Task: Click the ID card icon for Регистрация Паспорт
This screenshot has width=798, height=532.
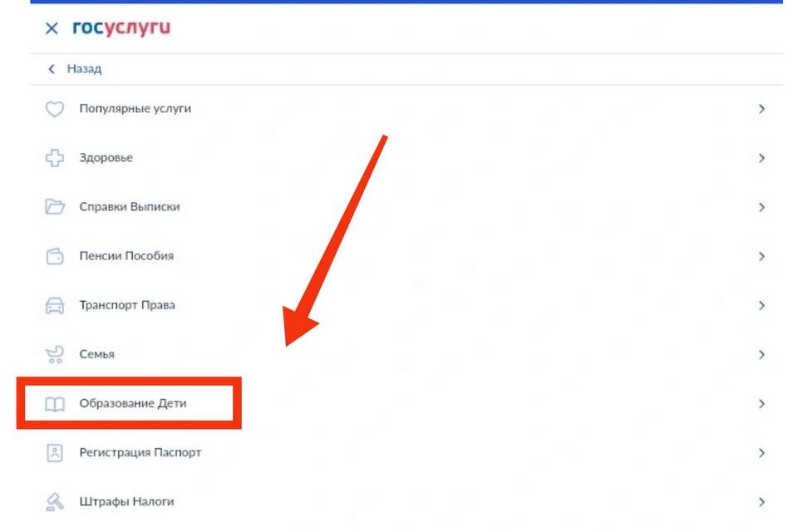Action: [x=55, y=452]
